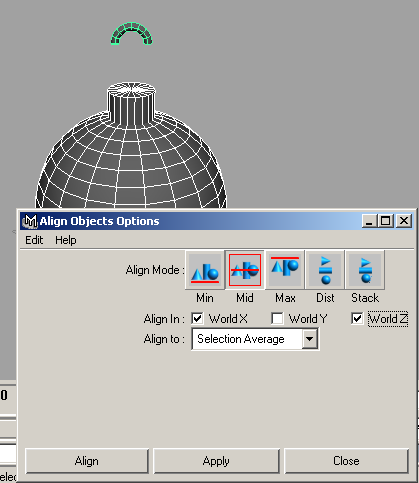The width and height of the screenshot is (419, 483).
Task: Open the Help menu
Action: coord(66,240)
